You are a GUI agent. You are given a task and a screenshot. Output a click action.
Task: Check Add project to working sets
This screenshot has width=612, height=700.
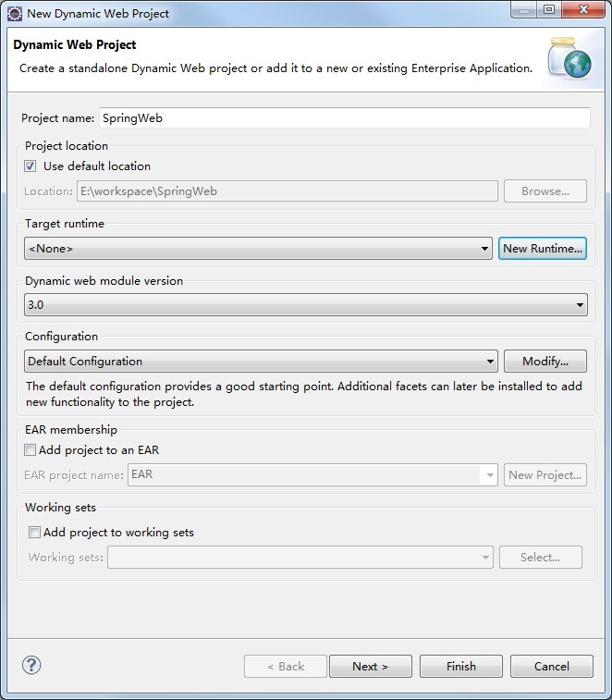35,533
